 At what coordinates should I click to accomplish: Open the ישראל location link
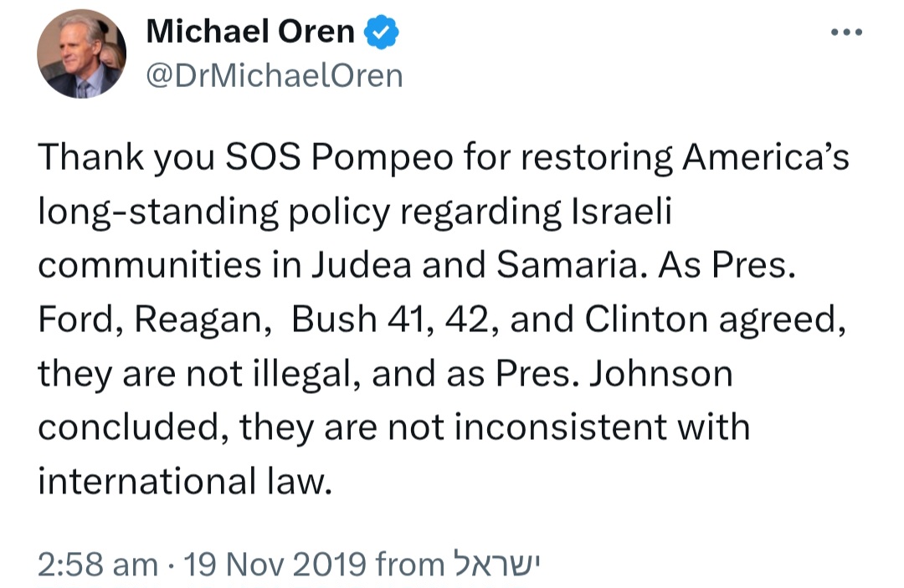[x=496, y=564]
